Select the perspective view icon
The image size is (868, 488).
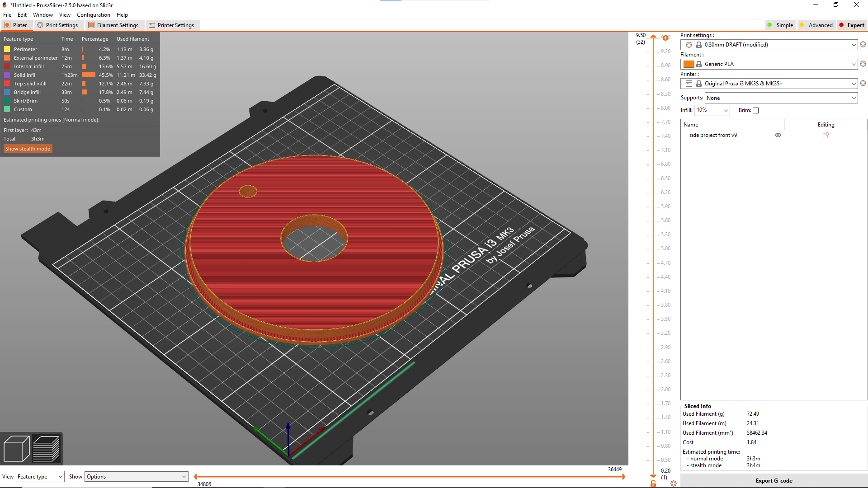tap(16, 449)
